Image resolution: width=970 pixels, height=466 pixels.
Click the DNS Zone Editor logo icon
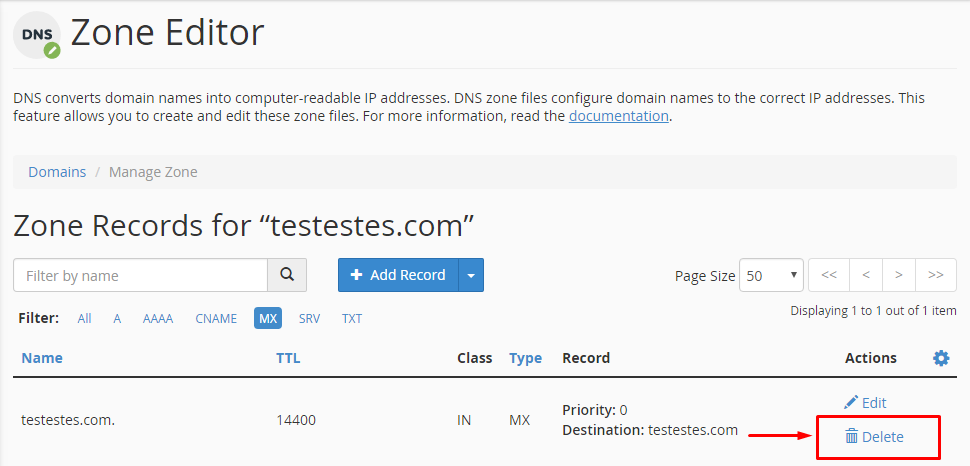click(38, 35)
